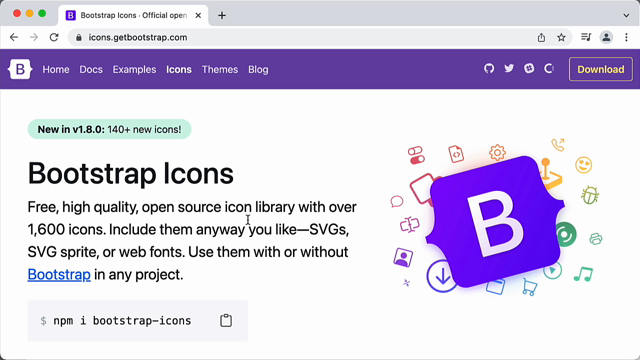Click the New in v1.8.0 badge
The image size is (640, 360).
109,129
